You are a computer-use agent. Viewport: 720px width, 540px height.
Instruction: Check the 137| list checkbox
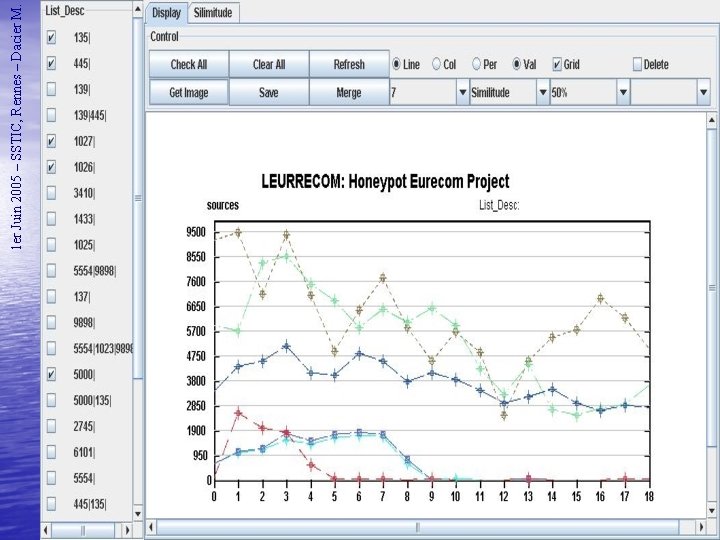pyautogui.click(x=51, y=297)
